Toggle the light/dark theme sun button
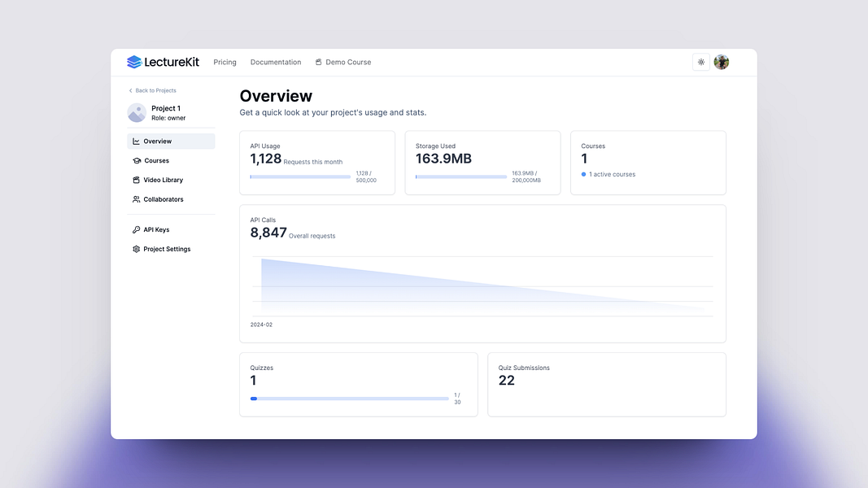 tap(700, 62)
